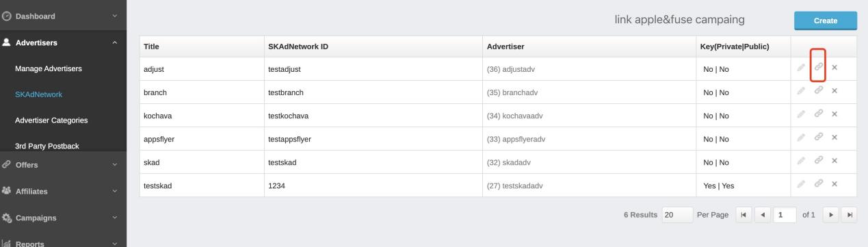Open 3rd Party Postback menu item
This screenshot has width=868, height=247.
click(47, 146)
